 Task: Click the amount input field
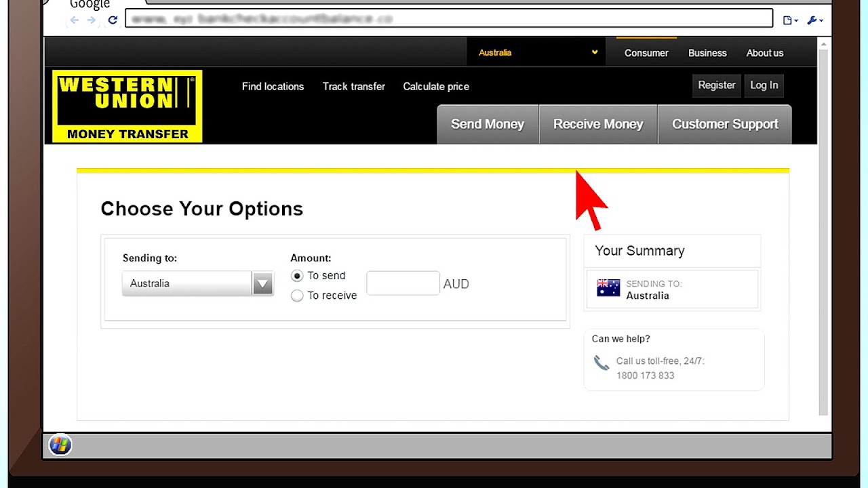[x=403, y=283]
